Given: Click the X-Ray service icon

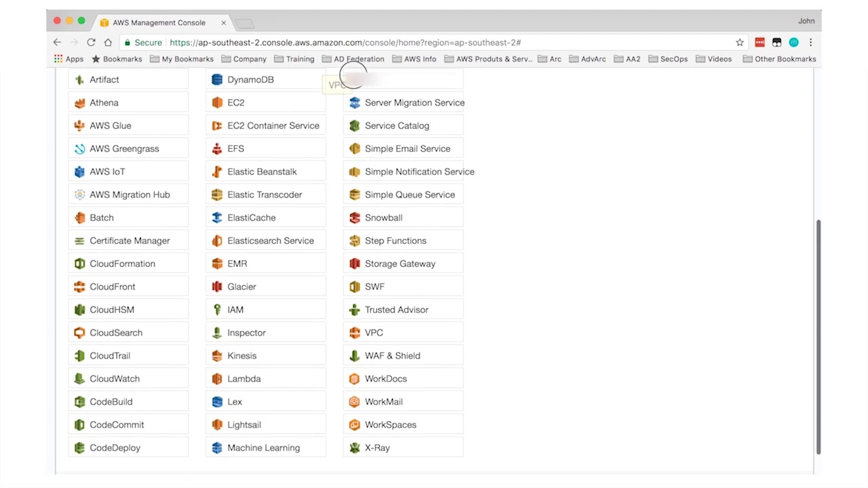Looking at the screenshot, I should pyautogui.click(x=355, y=448).
